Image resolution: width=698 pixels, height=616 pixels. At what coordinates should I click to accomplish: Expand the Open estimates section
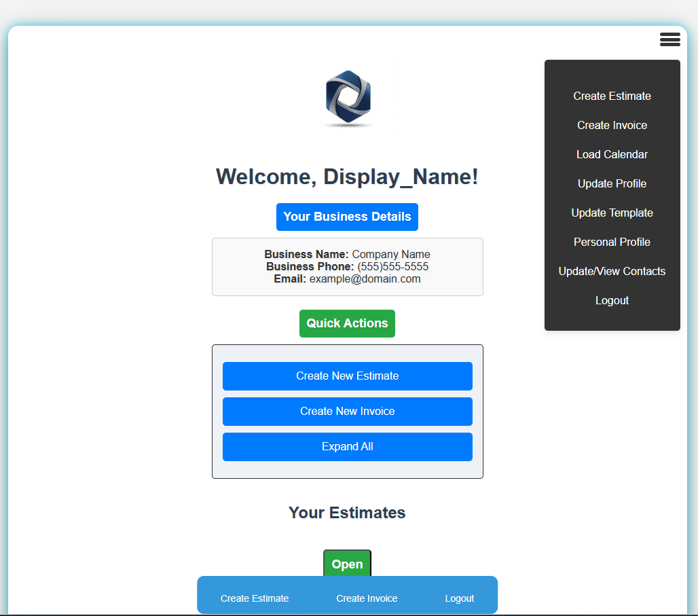pos(347,564)
